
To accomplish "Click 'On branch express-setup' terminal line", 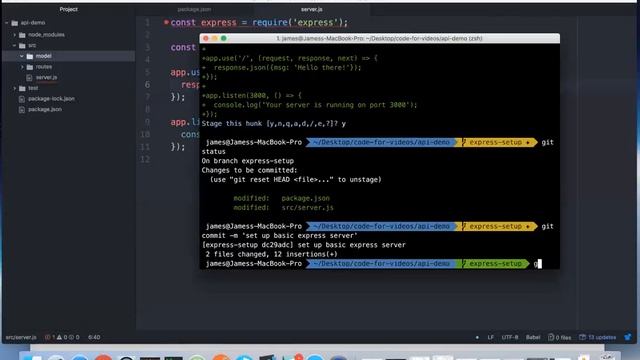I will click(x=247, y=161).
